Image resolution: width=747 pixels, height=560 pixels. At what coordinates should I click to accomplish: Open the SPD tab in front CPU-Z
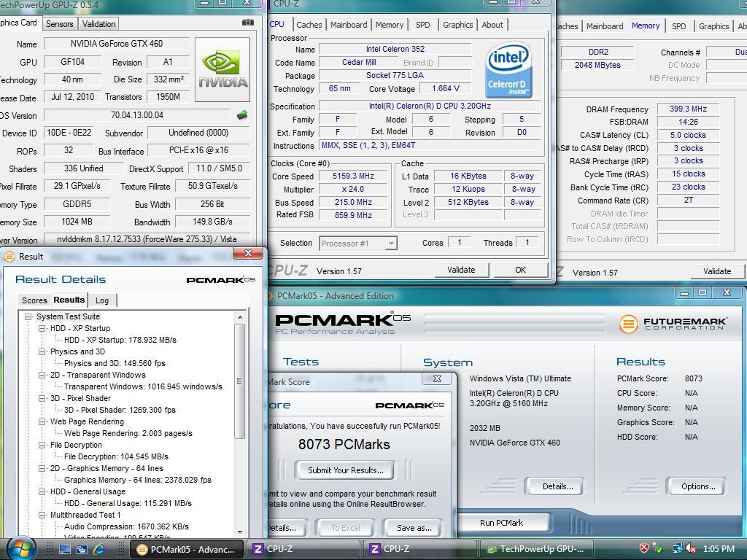point(422,25)
